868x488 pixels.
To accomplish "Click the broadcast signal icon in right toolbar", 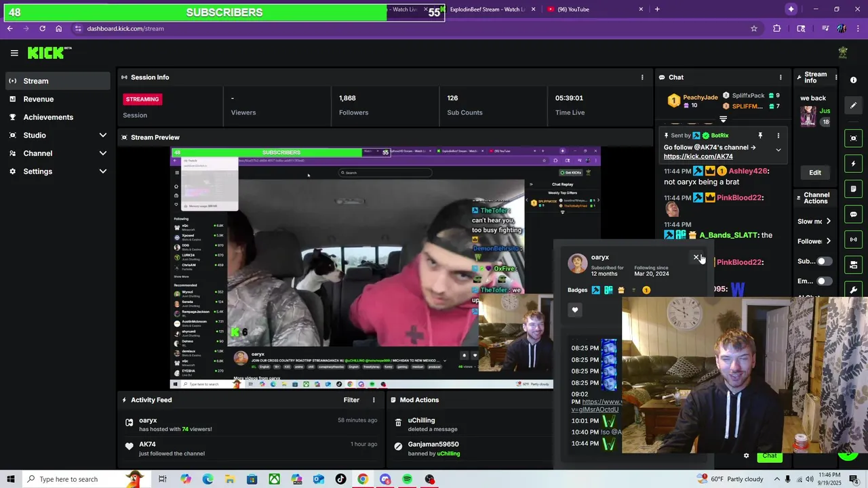I will pyautogui.click(x=854, y=239).
